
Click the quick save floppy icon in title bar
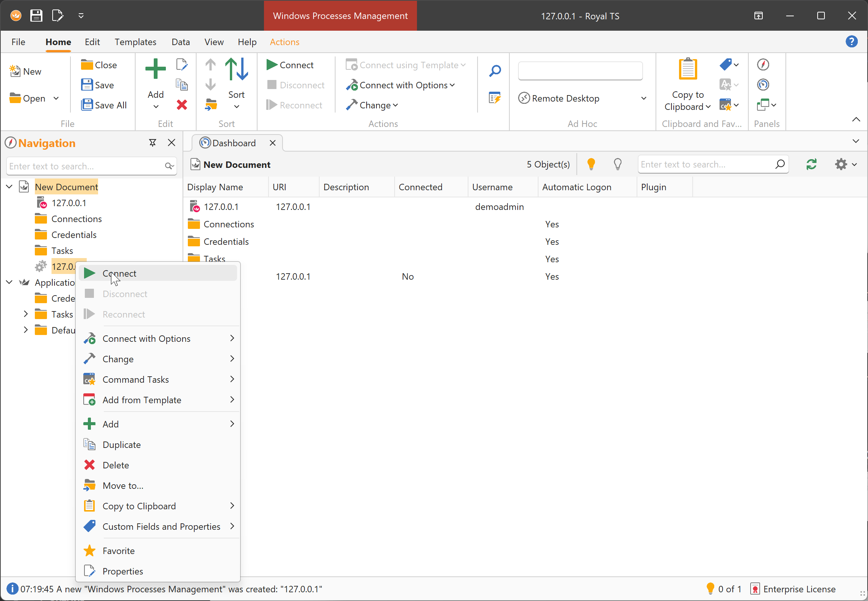[36, 16]
